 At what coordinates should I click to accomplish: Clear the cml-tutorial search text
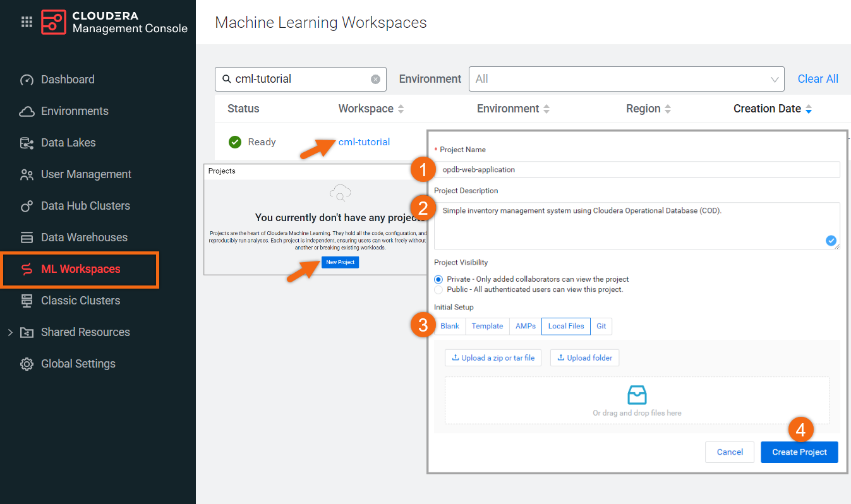pyautogui.click(x=375, y=79)
